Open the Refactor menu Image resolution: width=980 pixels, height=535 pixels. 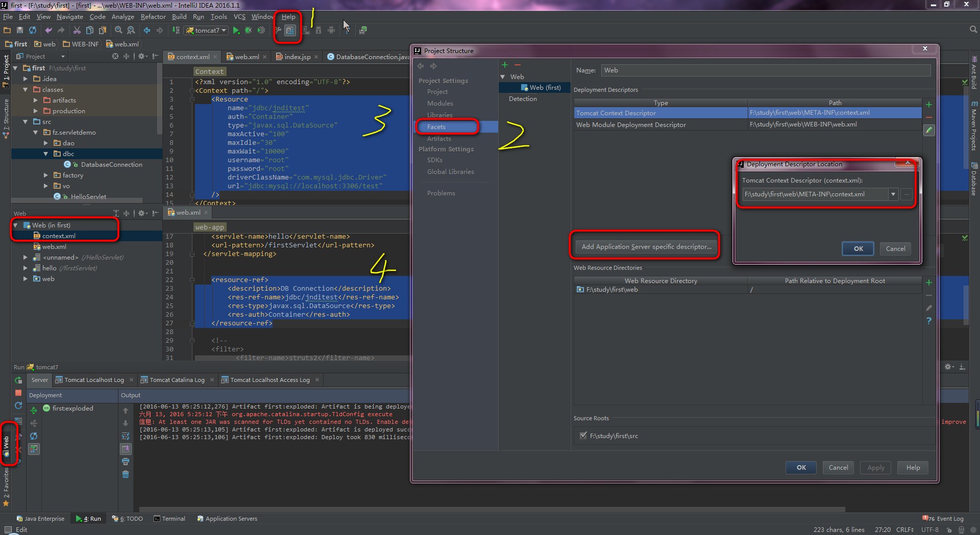pos(153,17)
